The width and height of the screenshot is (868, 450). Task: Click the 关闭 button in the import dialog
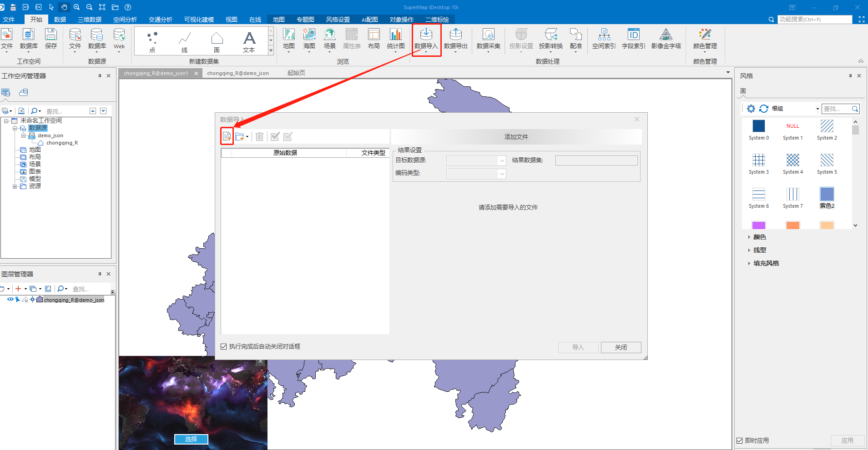pos(621,347)
